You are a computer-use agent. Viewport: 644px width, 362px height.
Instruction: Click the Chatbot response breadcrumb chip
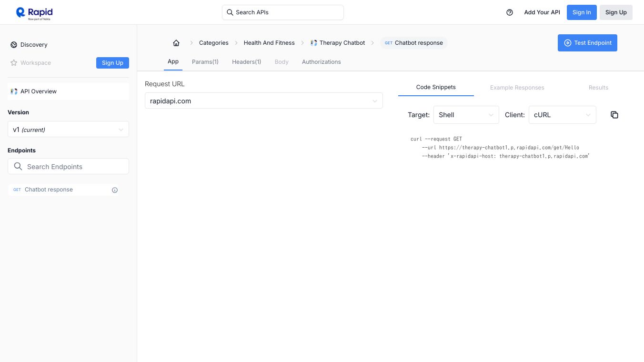tap(414, 43)
